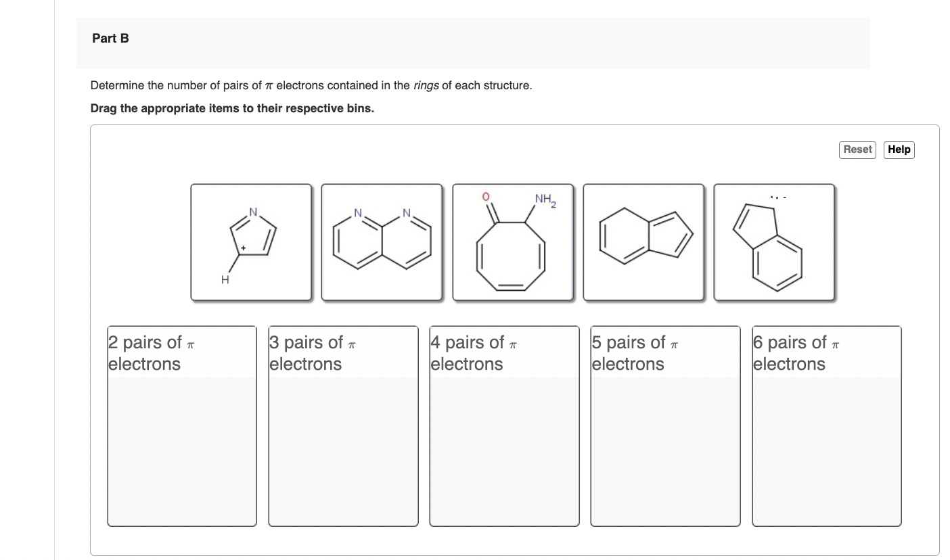The width and height of the screenshot is (950, 560).
Task: Select the five-membered ring cation with N-H
Action: tap(251, 242)
